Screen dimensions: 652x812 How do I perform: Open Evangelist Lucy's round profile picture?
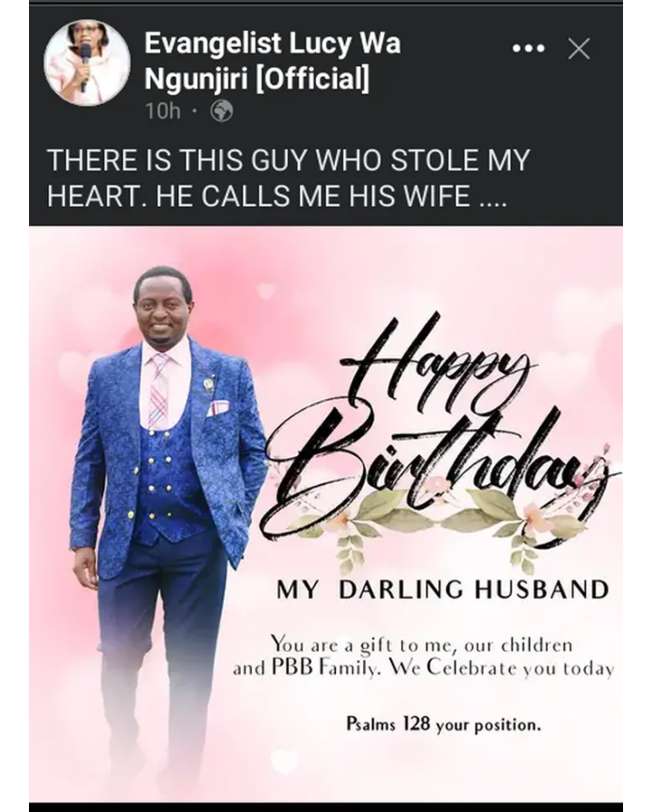pyautogui.click(x=87, y=62)
